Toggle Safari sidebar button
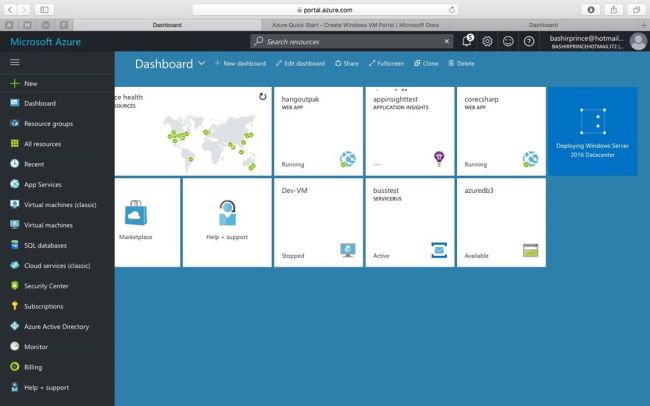The image size is (650, 406). (44, 9)
